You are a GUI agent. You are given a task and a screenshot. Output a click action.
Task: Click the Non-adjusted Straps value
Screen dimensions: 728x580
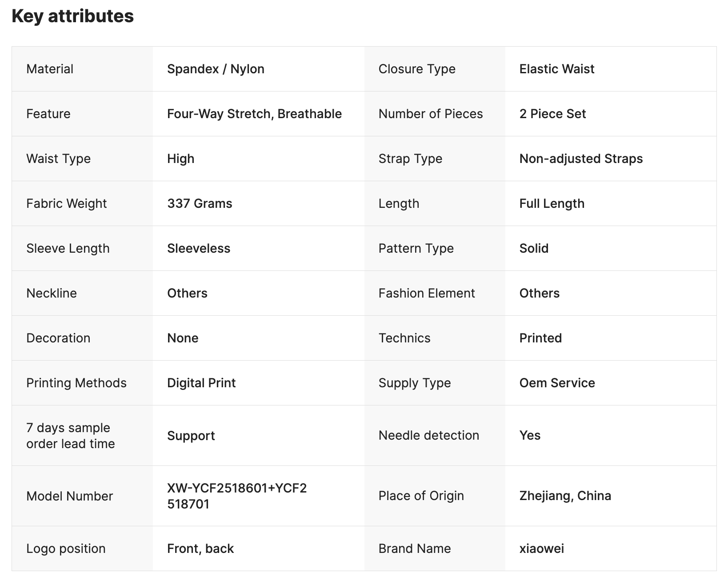point(581,159)
